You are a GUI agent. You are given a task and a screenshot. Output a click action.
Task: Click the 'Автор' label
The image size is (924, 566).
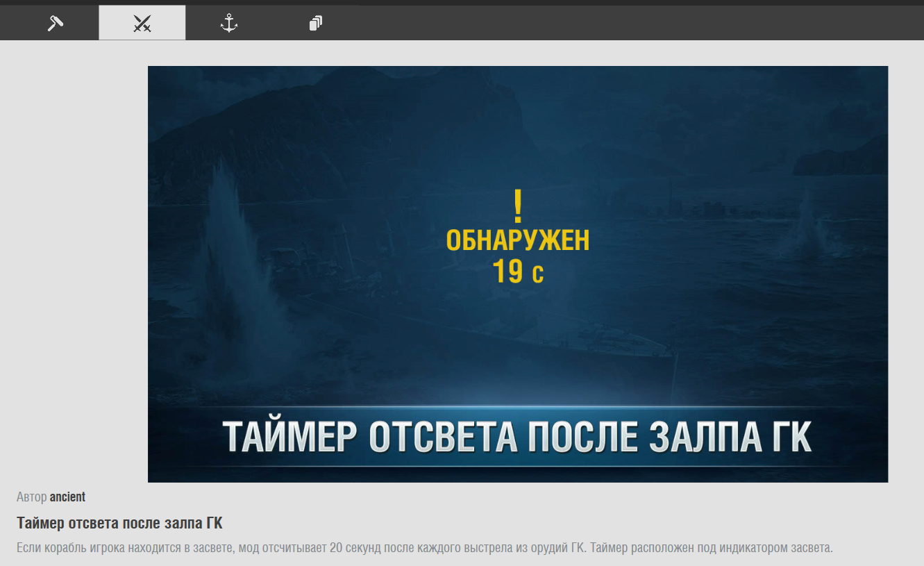point(32,497)
